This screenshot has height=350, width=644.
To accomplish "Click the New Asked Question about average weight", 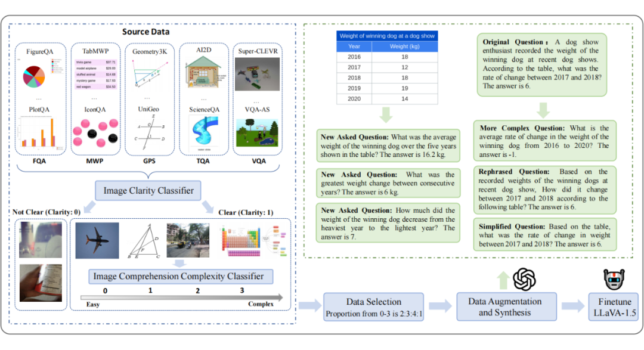I will 388,145.
